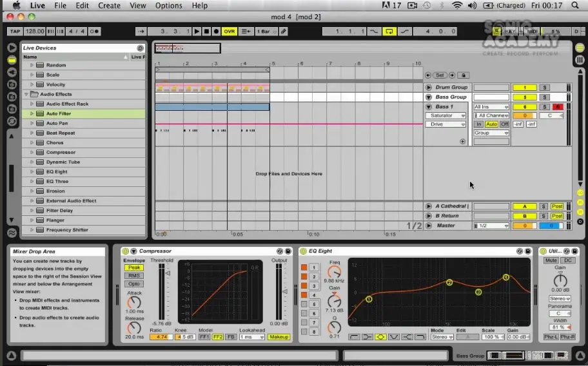Toggle Post on A Cathedral return track

click(x=557, y=206)
